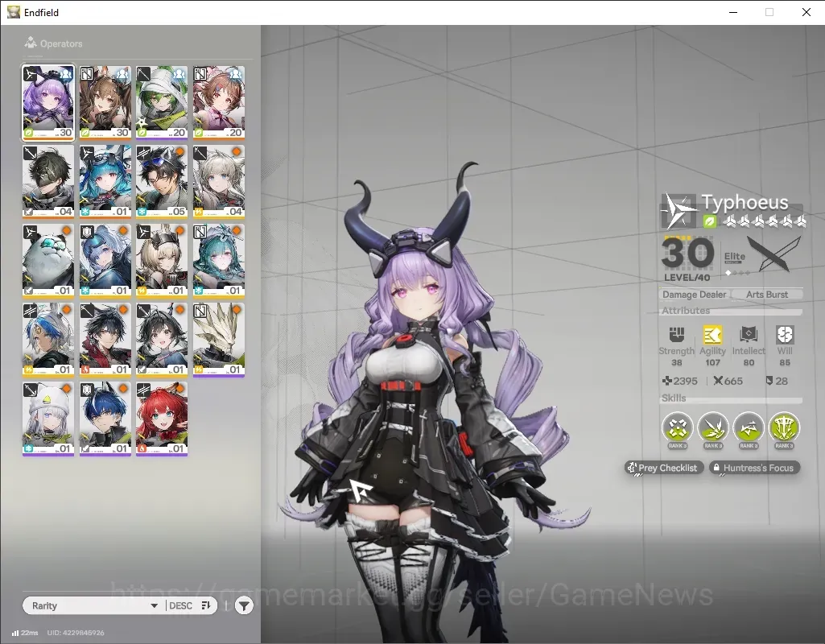Select the second skill burst icon
The image size is (825, 644).
click(713, 427)
